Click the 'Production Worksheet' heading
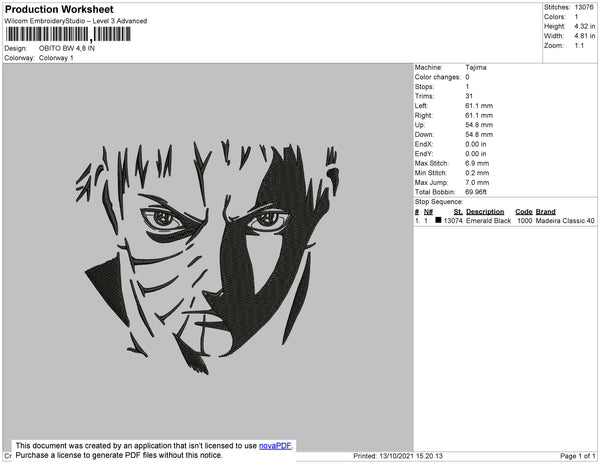600x464 pixels. point(59,9)
